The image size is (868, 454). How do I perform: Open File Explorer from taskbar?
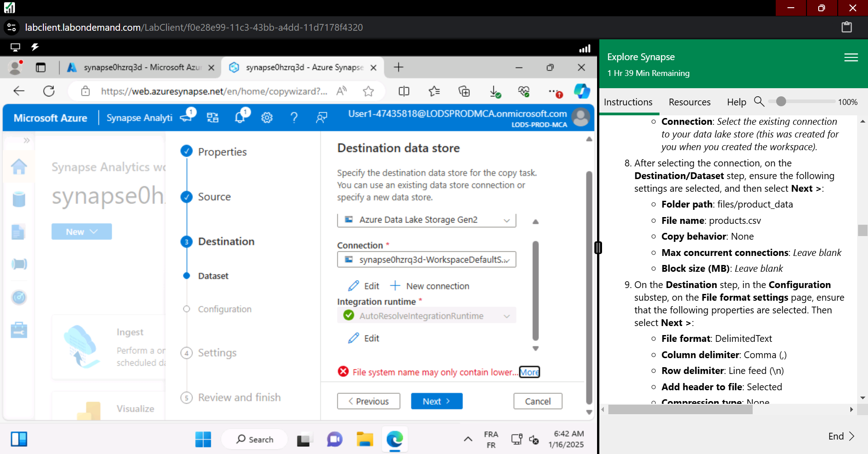(x=365, y=439)
